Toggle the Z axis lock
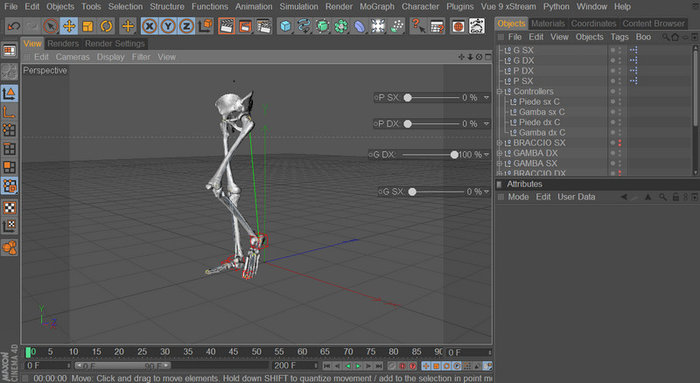The width and height of the screenshot is (700, 383). point(187,26)
